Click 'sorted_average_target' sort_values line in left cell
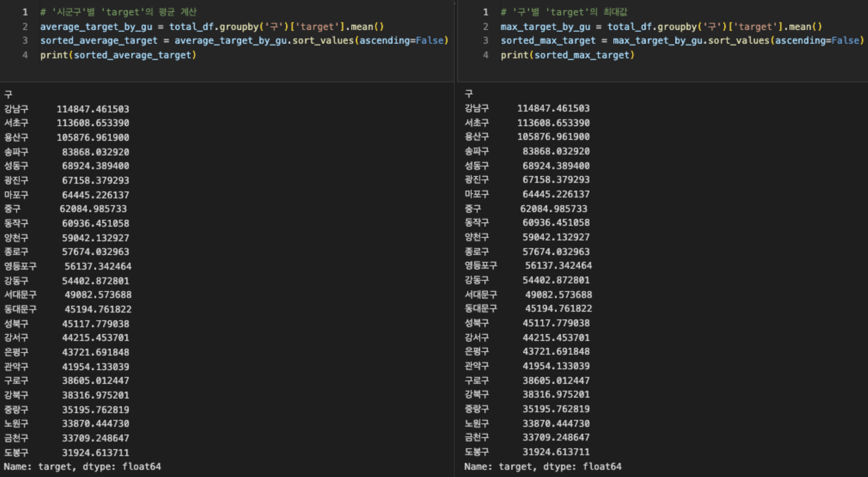Image resolution: width=868 pixels, height=477 pixels. (244, 41)
